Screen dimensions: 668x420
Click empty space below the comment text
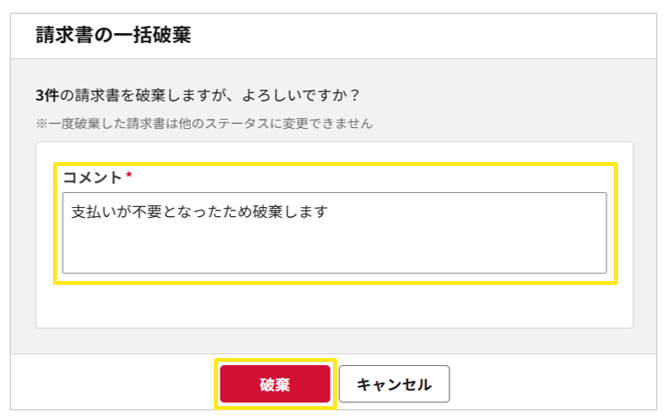(x=334, y=250)
